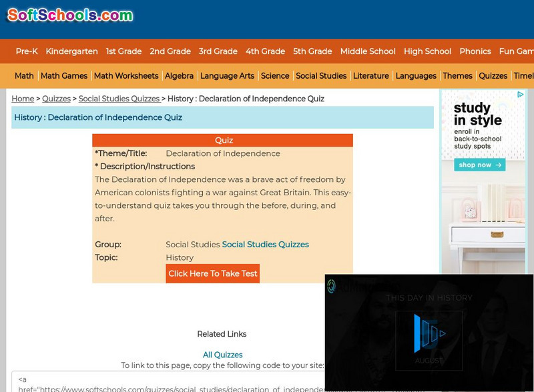The height and width of the screenshot is (392, 534).
Task: Click shop now button in the ad
Action: click(x=479, y=165)
